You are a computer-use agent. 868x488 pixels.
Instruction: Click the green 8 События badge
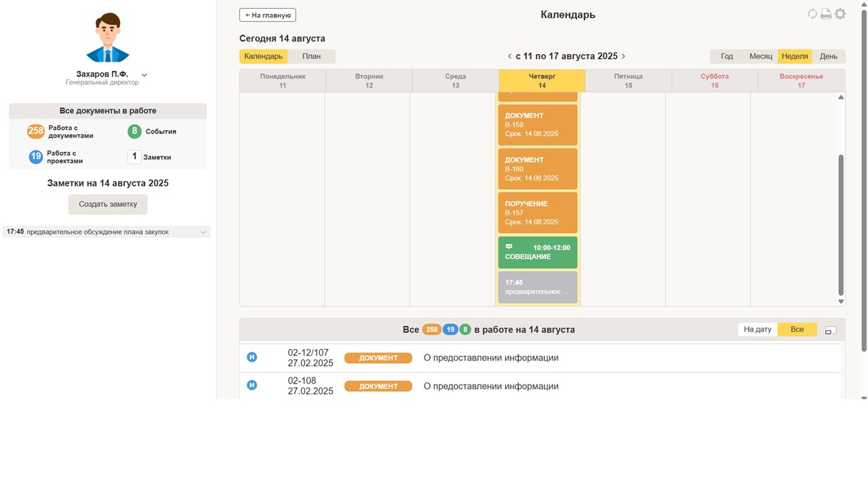[x=134, y=131]
